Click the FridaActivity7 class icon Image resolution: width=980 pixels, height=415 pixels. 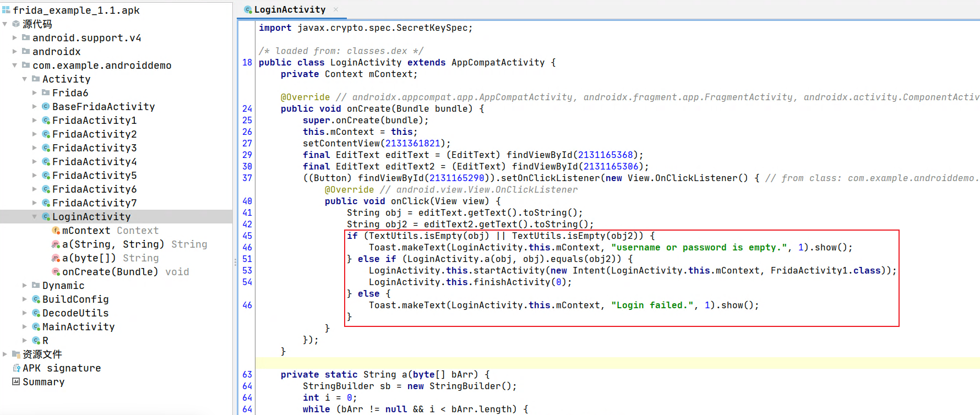coord(46,203)
